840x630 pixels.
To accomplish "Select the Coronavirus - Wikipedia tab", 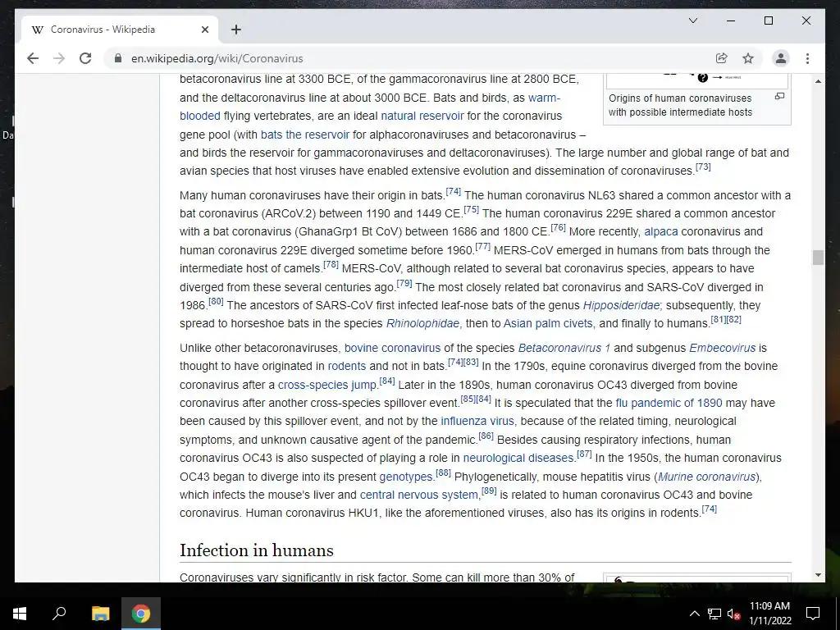I will coord(120,30).
